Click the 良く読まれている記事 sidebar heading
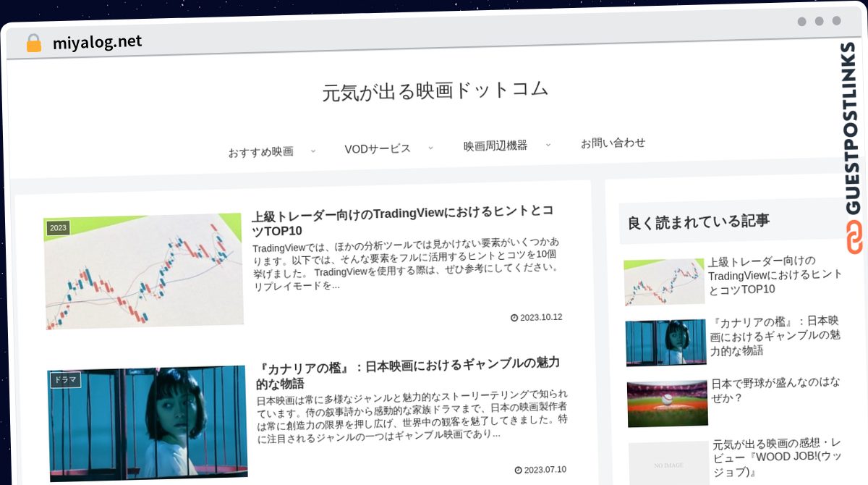The image size is (868, 485). 699,222
